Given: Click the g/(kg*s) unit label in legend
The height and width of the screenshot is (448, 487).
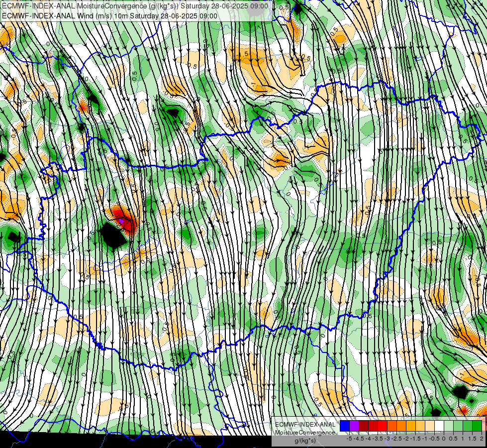Looking at the screenshot, I should pyautogui.click(x=305, y=441).
